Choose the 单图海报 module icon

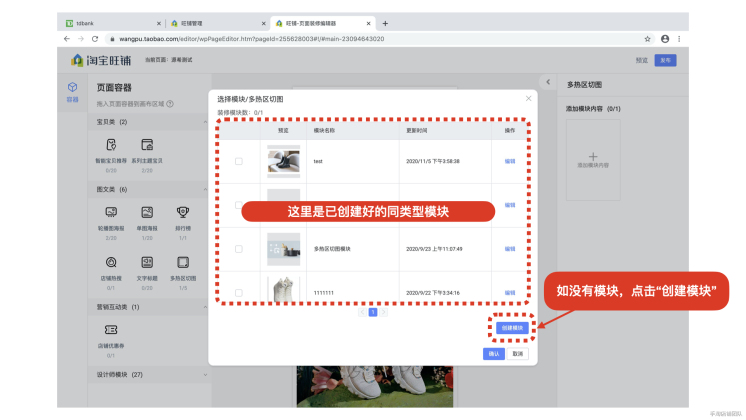tap(147, 212)
